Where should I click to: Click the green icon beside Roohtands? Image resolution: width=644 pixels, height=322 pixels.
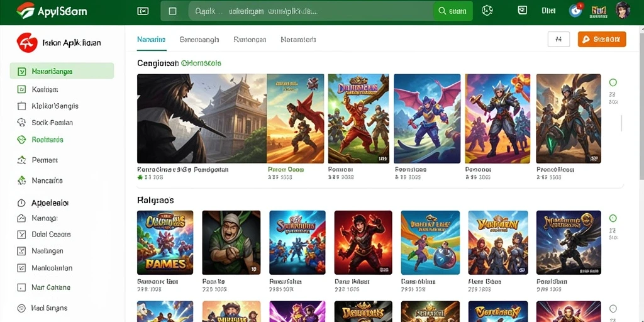tap(22, 140)
